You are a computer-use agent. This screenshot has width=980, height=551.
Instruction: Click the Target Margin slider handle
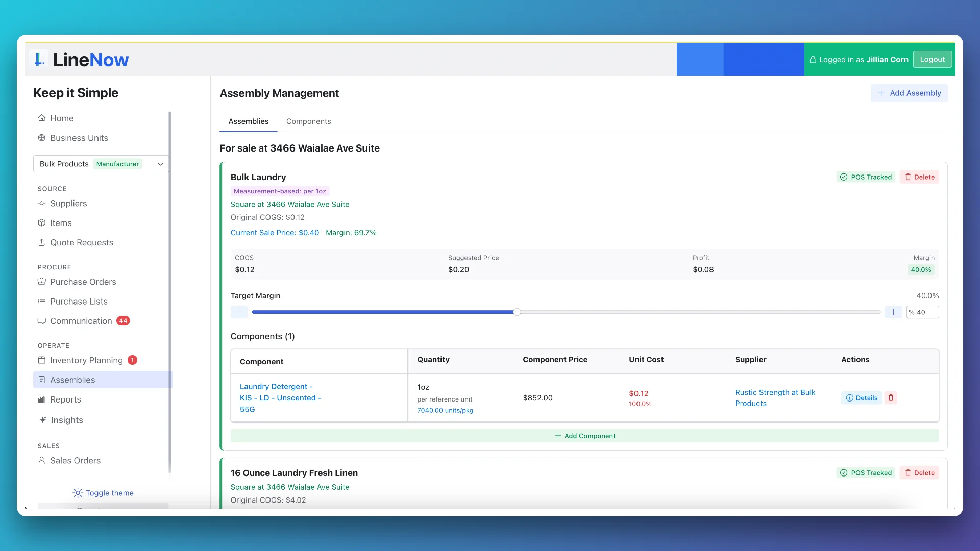[x=517, y=312]
